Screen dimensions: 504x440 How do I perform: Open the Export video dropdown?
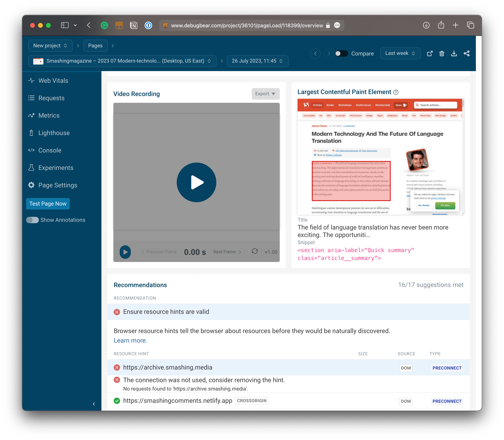click(265, 93)
